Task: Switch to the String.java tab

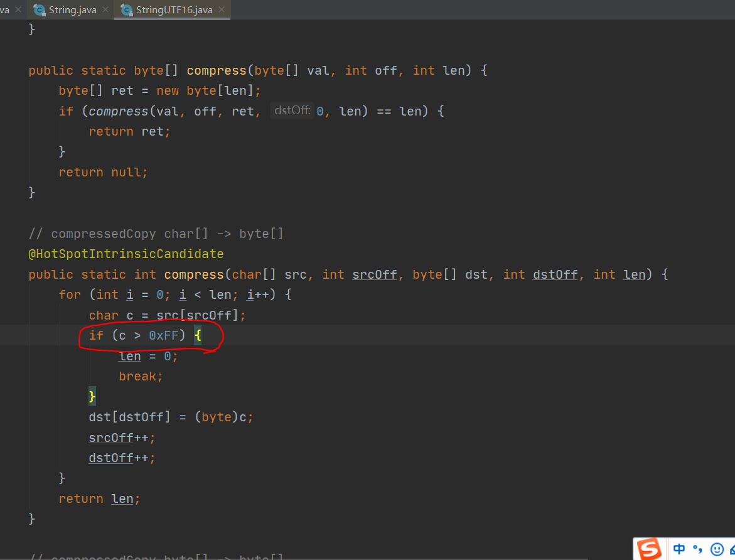Action: 72,10
